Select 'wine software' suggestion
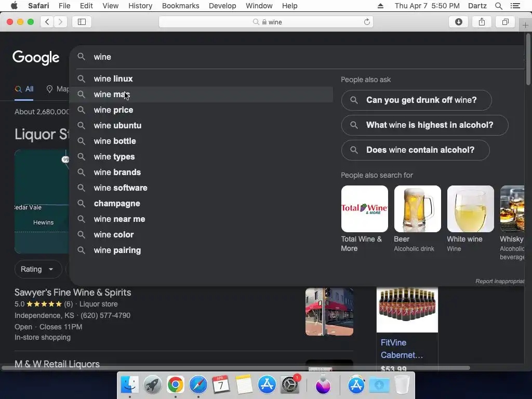This screenshot has height=399, width=532. click(201, 188)
